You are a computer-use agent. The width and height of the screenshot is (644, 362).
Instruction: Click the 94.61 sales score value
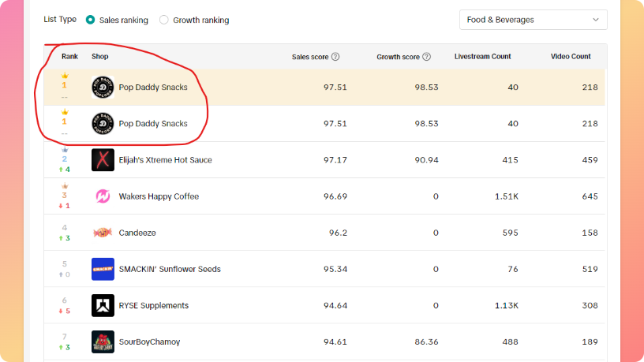(x=335, y=342)
